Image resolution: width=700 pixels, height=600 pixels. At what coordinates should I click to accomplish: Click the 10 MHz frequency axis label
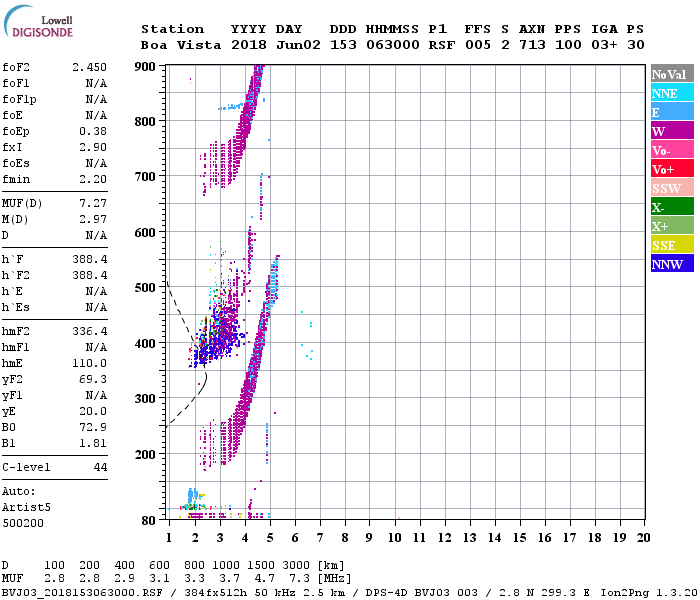point(394,538)
